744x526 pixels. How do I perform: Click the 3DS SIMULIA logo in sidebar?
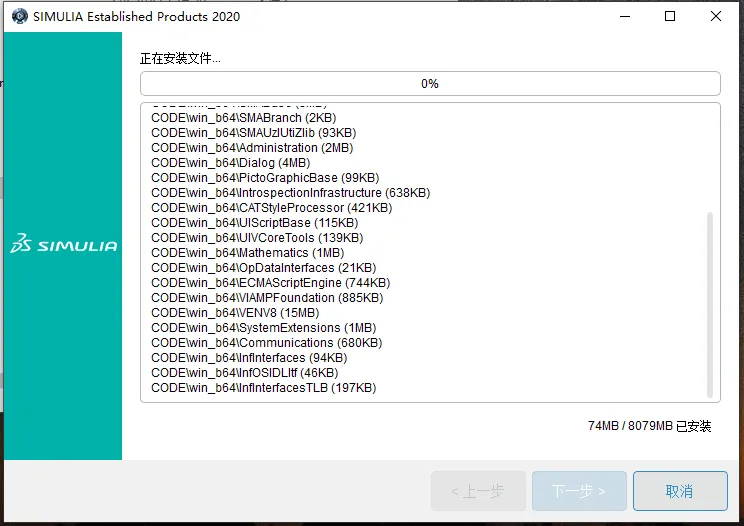click(x=64, y=243)
